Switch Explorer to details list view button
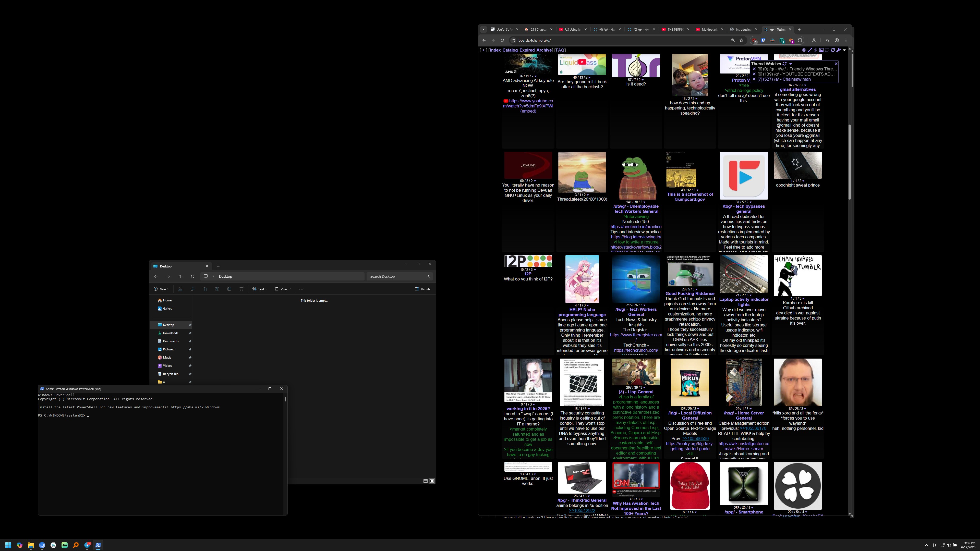The width and height of the screenshot is (980, 551). pyautogui.click(x=425, y=481)
